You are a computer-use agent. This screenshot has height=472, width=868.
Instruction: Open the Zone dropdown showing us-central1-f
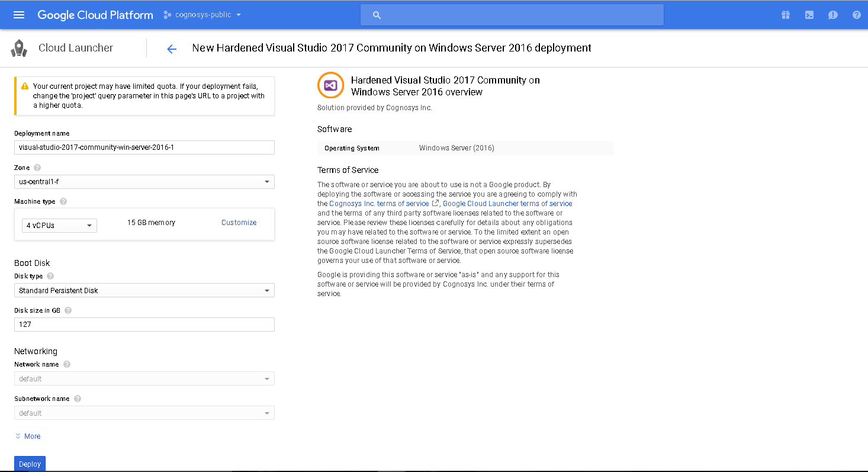pyautogui.click(x=144, y=182)
